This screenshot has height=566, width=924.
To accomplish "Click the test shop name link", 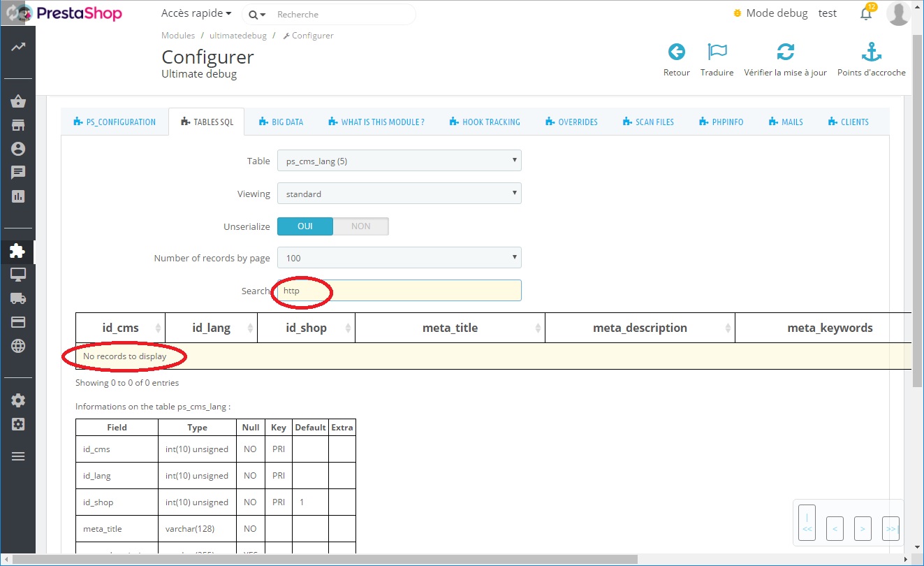I will [828, 13].
